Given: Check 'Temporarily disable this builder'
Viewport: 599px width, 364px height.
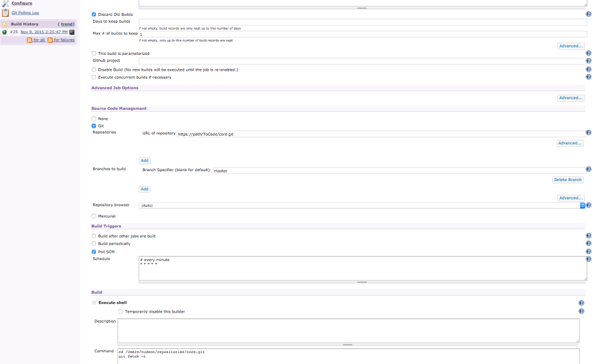Looking at the screenshot, I should tap(121, 311).
